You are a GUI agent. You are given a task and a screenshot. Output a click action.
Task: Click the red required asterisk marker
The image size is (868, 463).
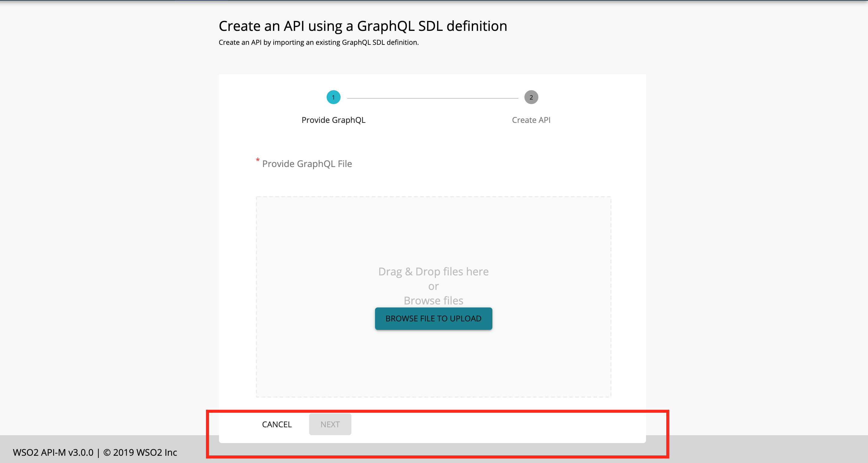[x=257, y=161]
